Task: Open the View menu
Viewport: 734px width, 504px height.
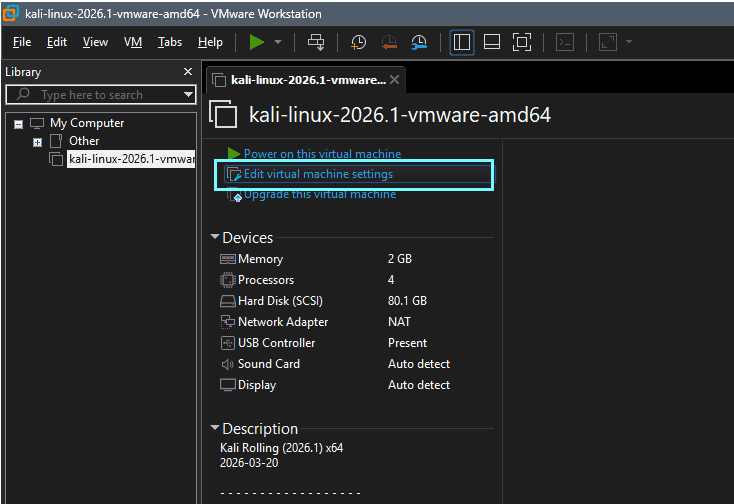Action: click(x=95, y=42)
